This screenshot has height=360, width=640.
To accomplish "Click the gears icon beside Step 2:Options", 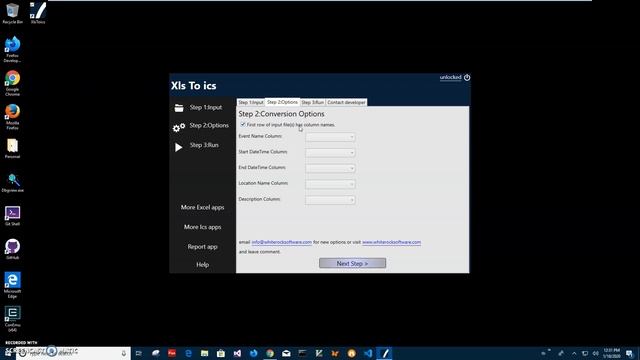I will (178, 128).
